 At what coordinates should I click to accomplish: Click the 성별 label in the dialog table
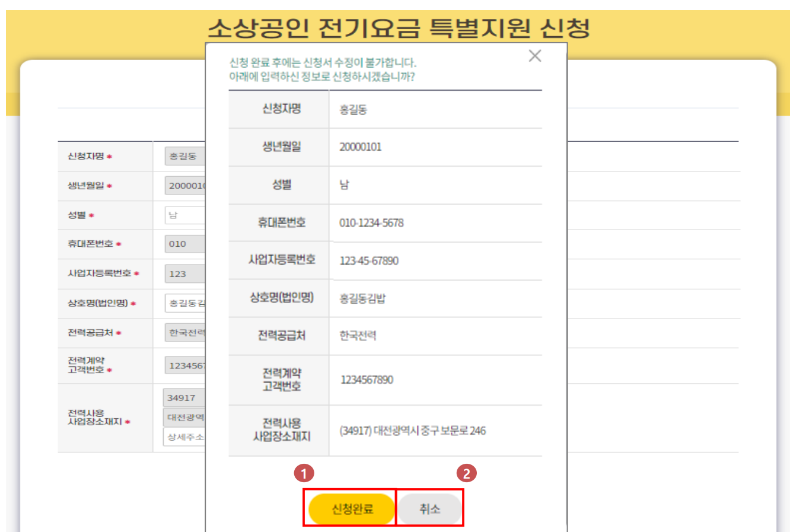pos(282,184)
